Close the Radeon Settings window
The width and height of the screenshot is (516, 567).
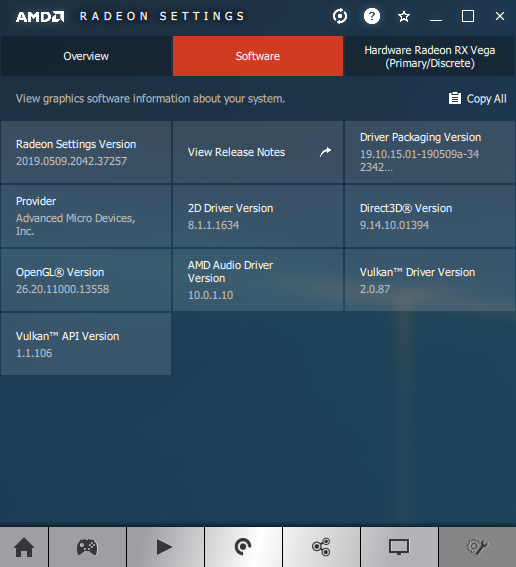(x=500, y=16)
